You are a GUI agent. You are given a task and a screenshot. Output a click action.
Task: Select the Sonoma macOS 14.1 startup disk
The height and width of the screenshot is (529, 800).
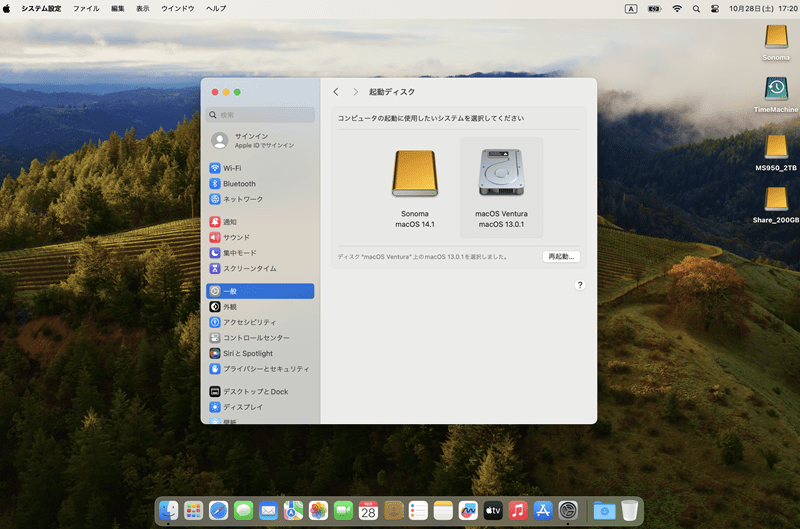coord(414,187)
